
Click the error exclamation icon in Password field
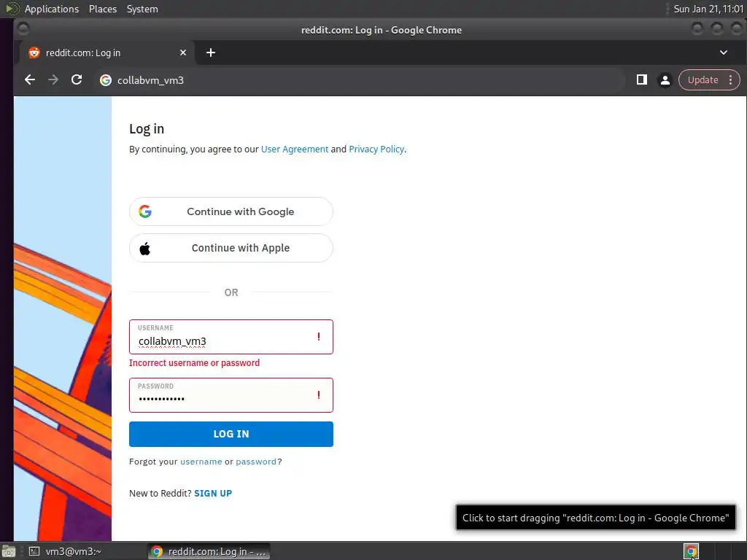pyautogui.click(x=318, y=395)
